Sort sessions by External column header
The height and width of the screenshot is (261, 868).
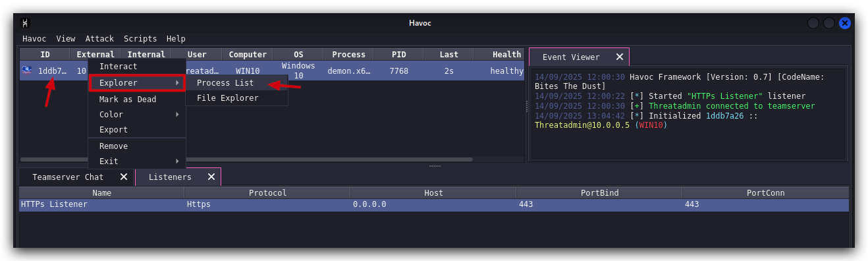[95, 55]
